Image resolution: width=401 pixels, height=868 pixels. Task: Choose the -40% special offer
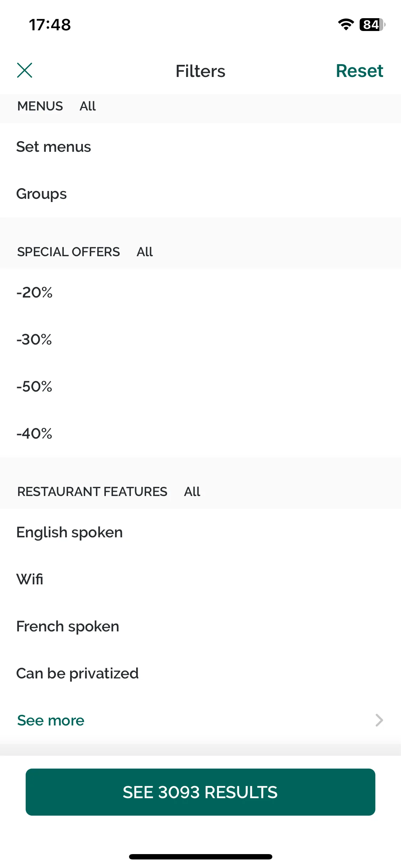pos(200,433)
